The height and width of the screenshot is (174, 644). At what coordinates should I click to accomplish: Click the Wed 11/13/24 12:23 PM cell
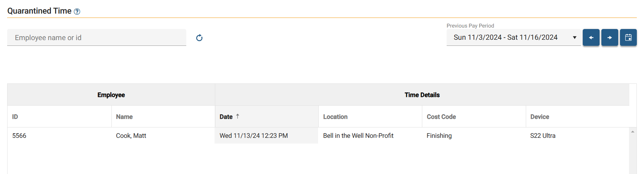pos(266,136)
